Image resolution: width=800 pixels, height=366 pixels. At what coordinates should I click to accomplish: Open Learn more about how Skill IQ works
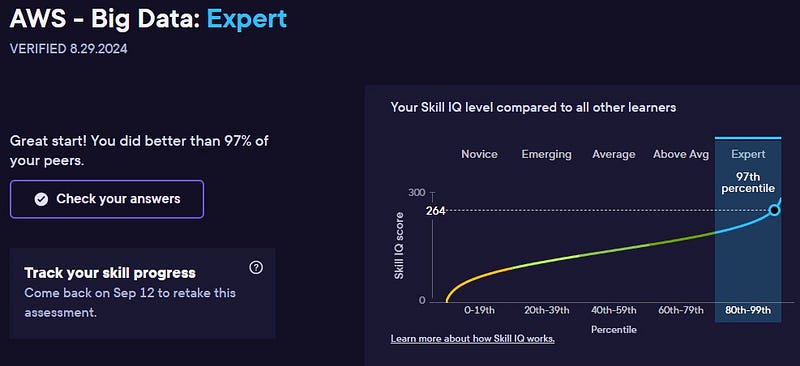click(x=472, y=338)
